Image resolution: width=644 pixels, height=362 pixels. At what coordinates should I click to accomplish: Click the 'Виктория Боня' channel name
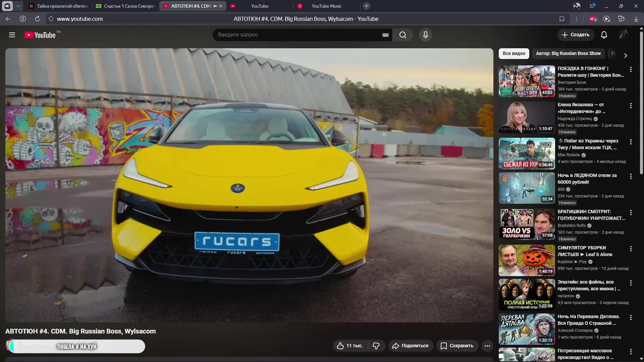pos(572,82)
